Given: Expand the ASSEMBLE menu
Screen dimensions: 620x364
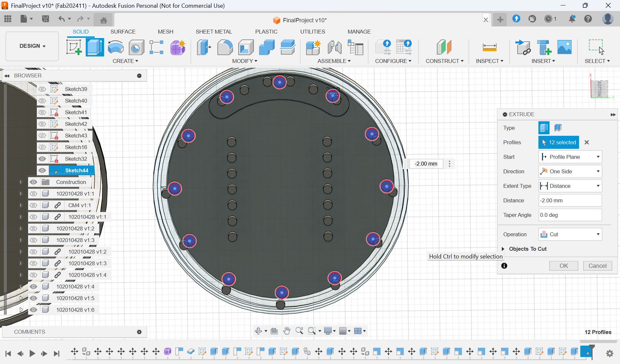Looking at the screenshot, I should [x=334, y=61].
